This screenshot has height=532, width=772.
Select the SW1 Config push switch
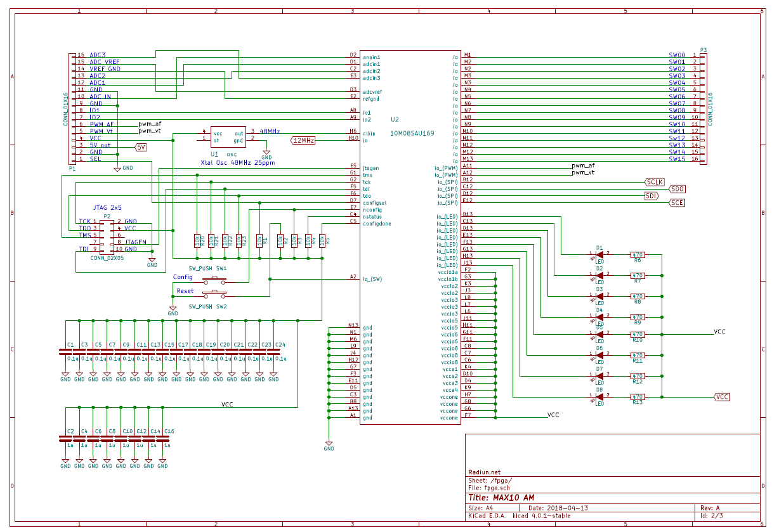point(214,280)
